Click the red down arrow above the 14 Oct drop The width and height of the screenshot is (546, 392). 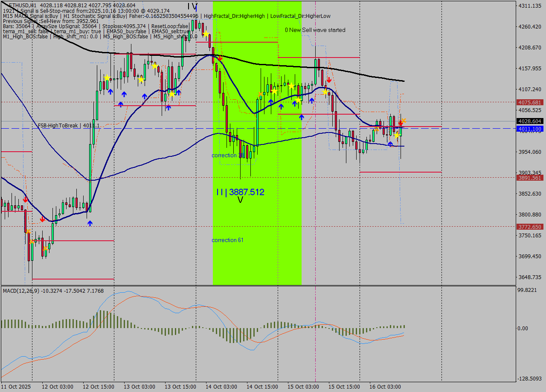point(220,58)
